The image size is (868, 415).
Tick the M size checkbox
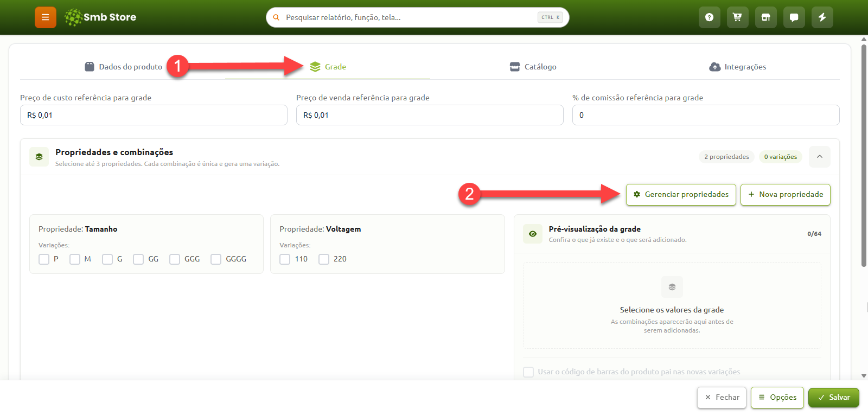75,259
